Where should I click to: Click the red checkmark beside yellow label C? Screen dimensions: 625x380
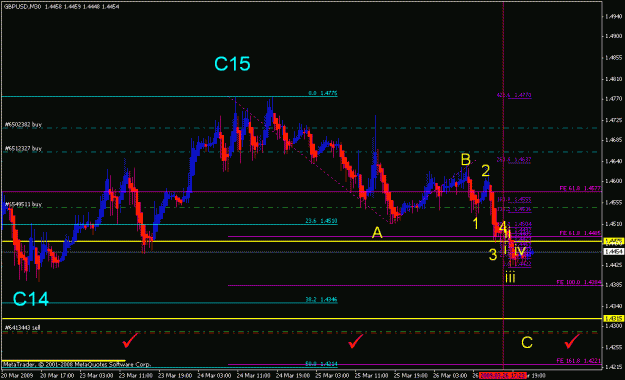(x=572, y=341)
